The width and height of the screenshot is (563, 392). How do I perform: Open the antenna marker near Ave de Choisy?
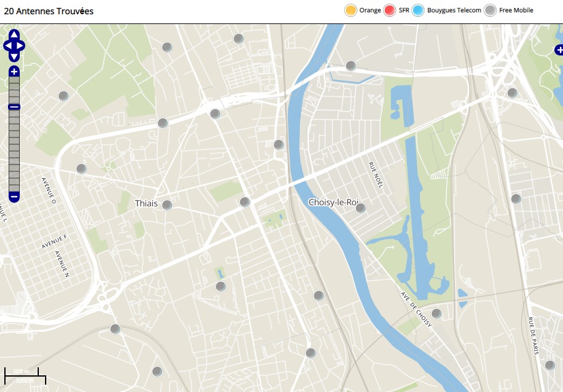pyautogui.click(x=437, y=314)
